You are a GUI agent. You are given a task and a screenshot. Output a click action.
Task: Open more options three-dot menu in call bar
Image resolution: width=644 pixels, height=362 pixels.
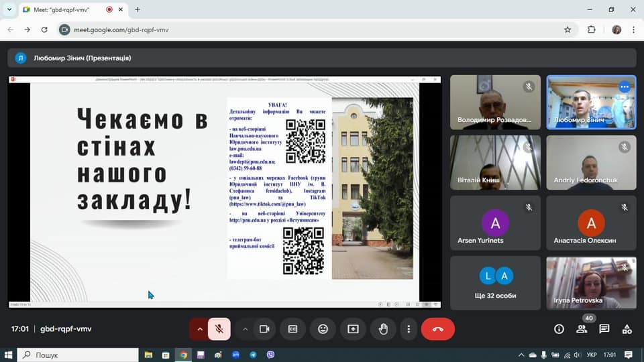[x=409, y=329]
